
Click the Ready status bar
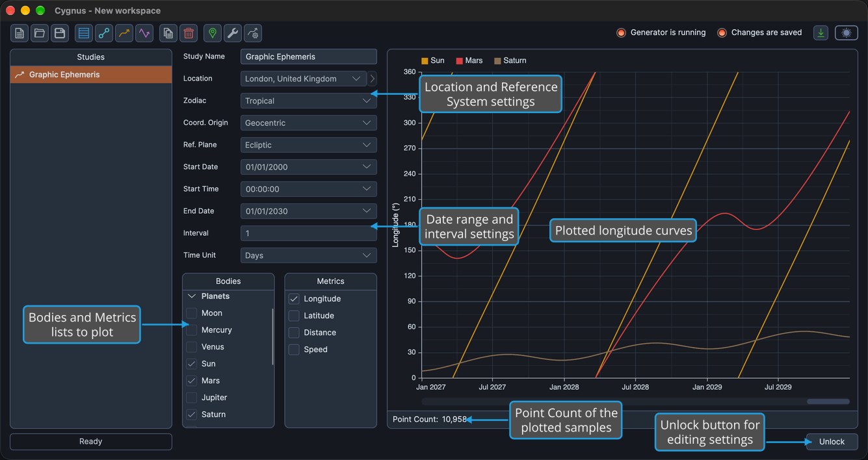click(91, 442)
